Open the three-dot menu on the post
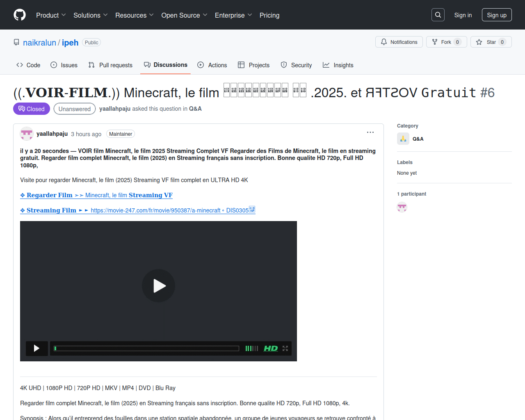Image resolution: width=525 pixels, height=420 pixels. pos(370,132)
